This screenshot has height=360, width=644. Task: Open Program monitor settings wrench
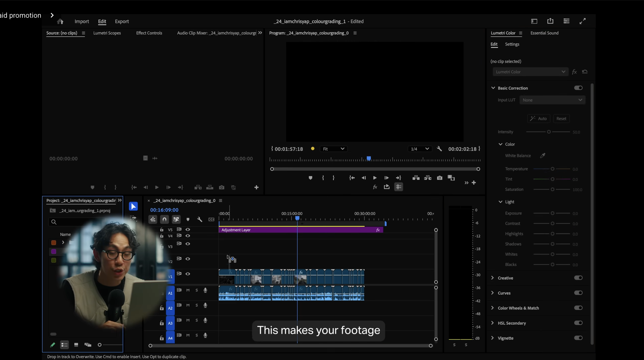click(x=439, y=149)
